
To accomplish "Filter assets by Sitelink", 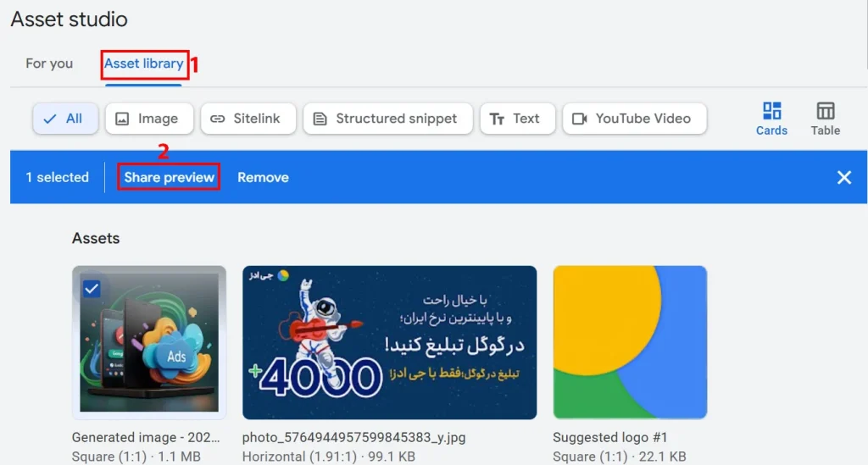I will [x=248, y=119].
